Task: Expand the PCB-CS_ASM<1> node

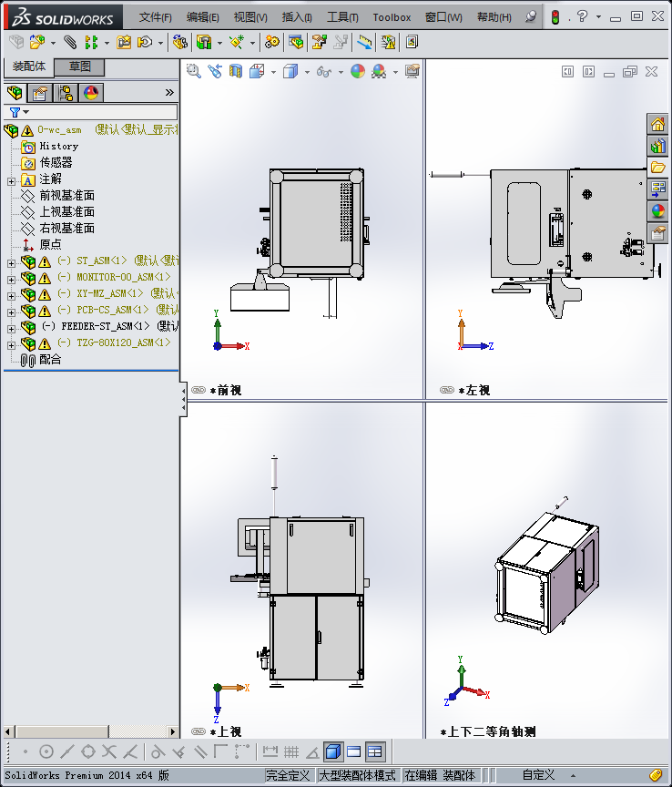Action: coord(11,312)
